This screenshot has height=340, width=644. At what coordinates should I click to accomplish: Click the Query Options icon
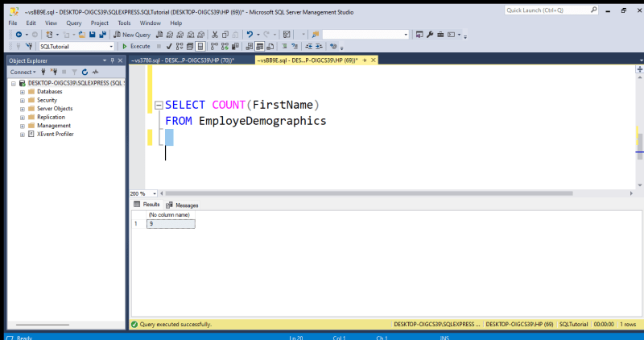[190, 47]
